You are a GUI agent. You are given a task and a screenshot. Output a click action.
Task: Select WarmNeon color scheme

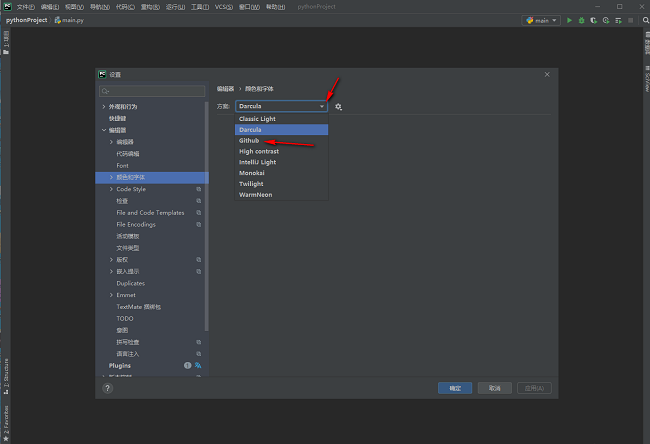(281, 194)
